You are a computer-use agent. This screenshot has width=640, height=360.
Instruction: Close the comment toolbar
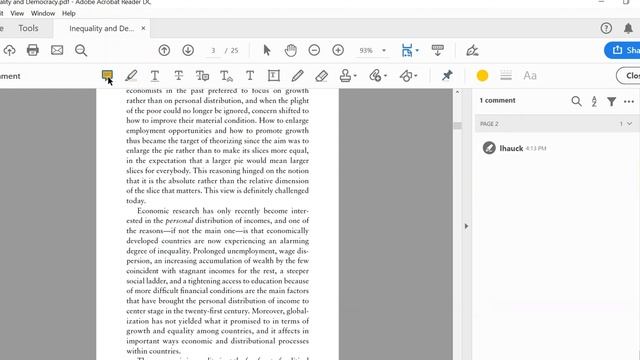[x=628, y=76]
